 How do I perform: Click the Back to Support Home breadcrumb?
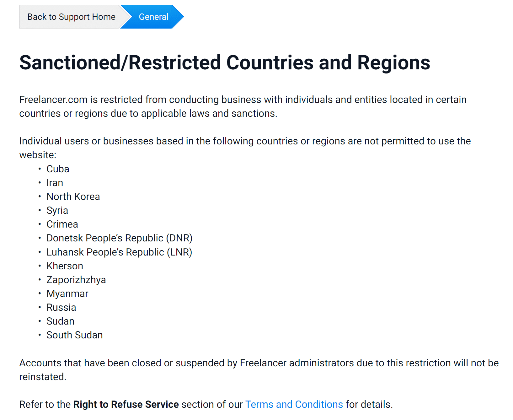(71, 17)
